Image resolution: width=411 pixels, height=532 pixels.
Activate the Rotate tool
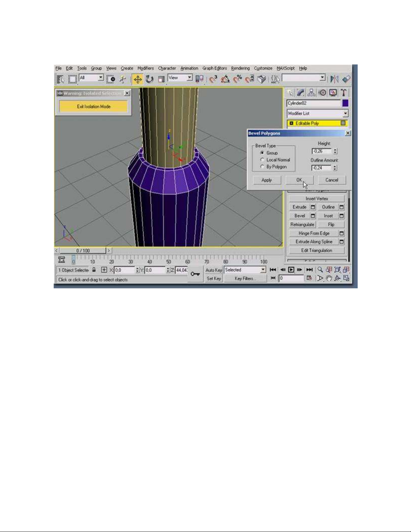[149, 79]
